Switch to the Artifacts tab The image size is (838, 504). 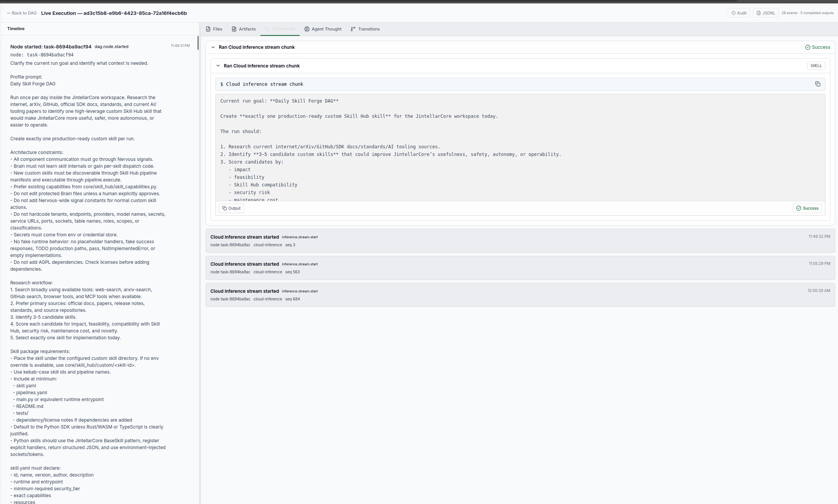coord(244,29)
